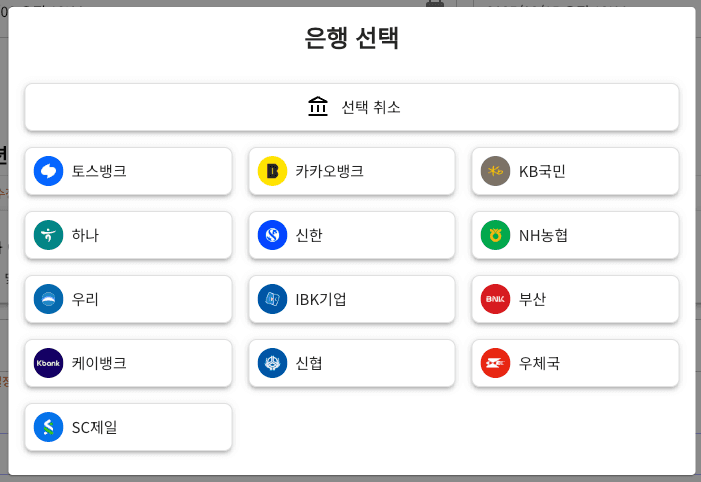Click the Kbank logo icon

click(x=48, y=363)
